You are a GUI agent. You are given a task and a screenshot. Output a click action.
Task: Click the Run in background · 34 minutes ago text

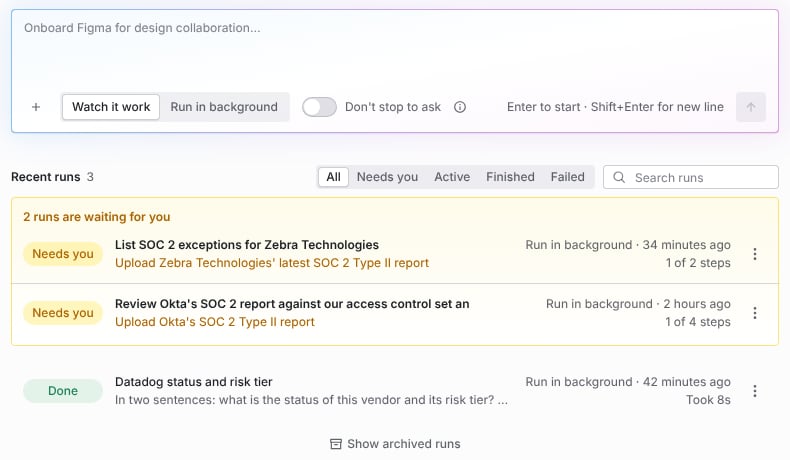(x=628, y=245)
